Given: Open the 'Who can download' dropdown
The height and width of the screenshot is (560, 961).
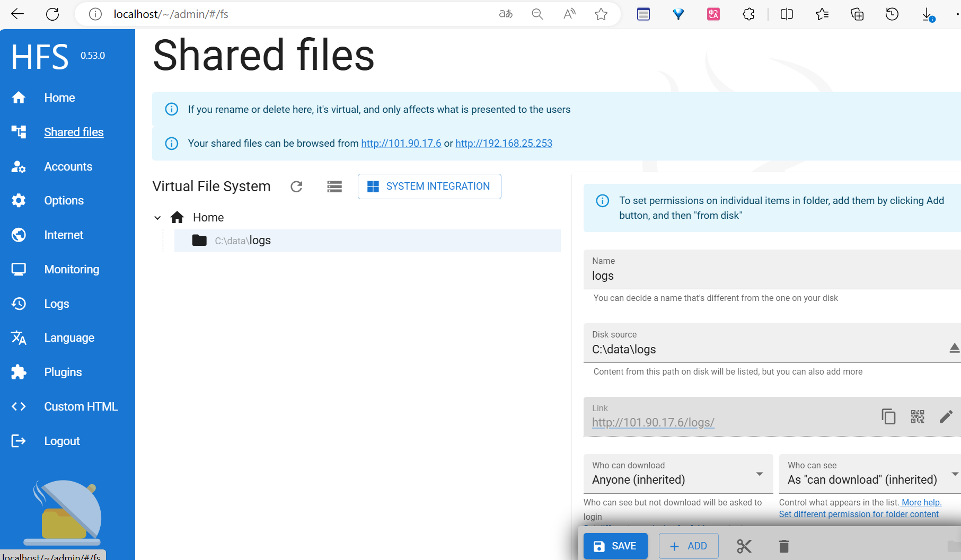Looking at the screenshot, I should [x=678, y=474].
